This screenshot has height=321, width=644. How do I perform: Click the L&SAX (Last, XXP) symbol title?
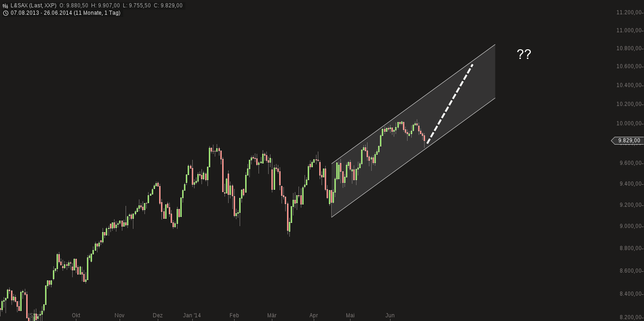(x=34, y=6)
